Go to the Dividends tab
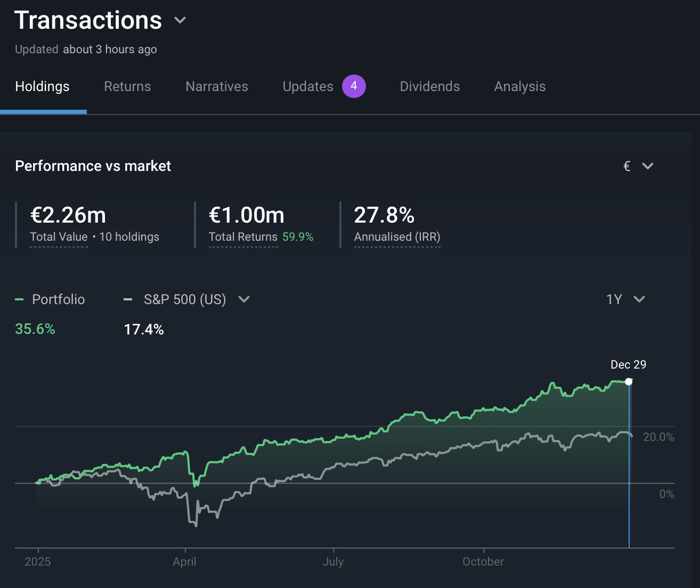The width and height of the screenshot is (700, 588). 429,86
